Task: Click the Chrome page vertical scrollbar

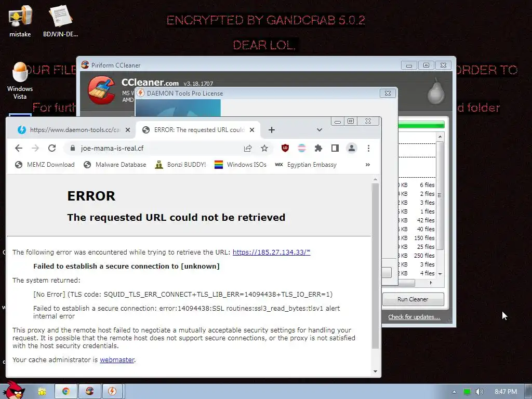Action: tap(375, 265)
